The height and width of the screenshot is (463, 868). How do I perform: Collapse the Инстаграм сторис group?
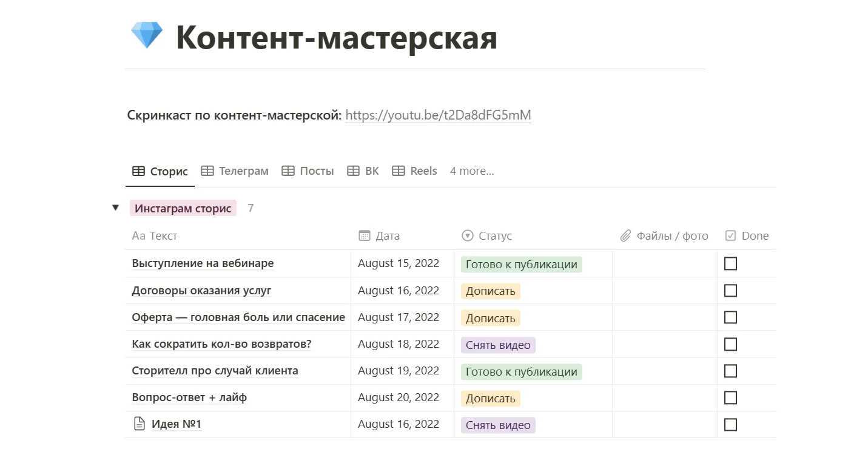click(x=115, y=208)
